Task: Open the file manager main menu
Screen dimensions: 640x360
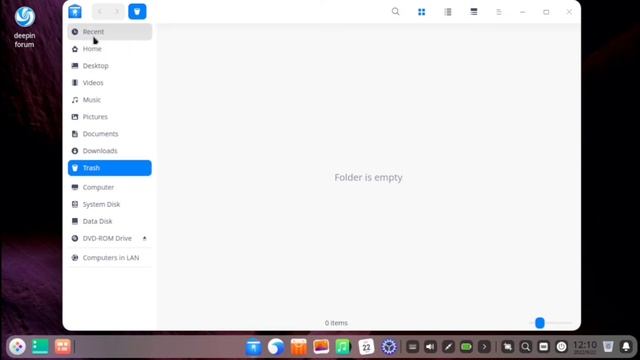Action: pyautogui.click(x=499, y=12)
